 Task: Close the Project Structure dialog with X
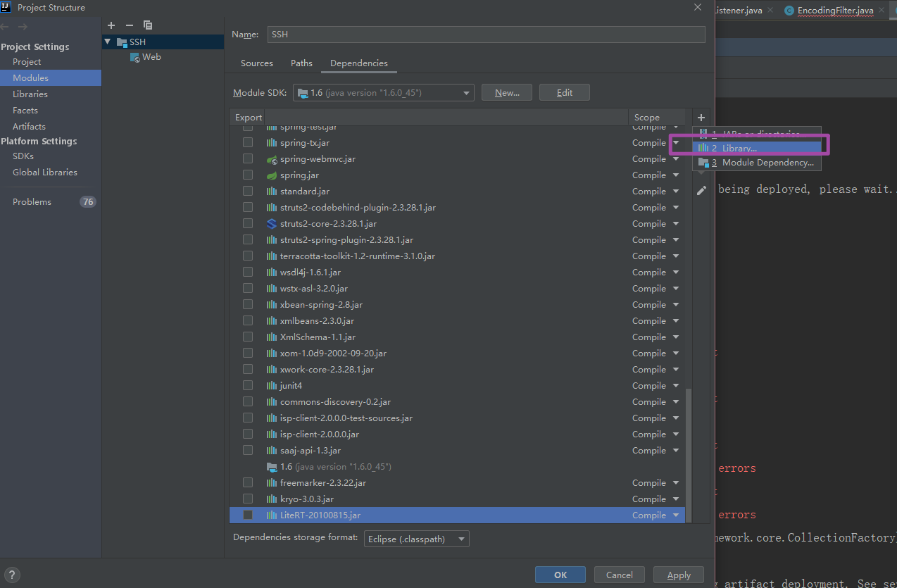[x=698, y=7]
